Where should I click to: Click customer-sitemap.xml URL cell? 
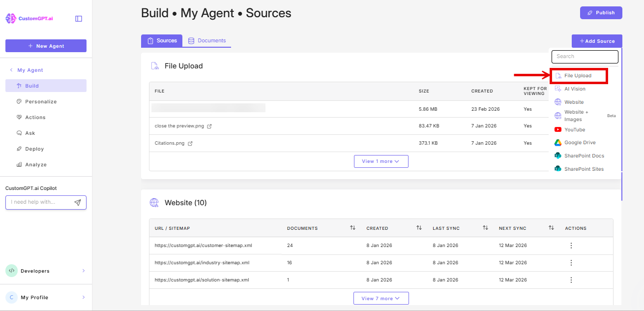pos(203,246)
